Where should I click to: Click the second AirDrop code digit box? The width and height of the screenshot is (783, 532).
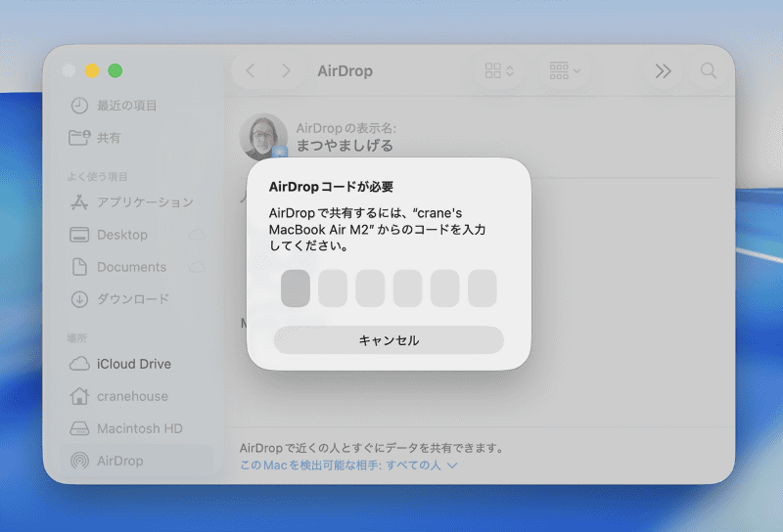pyautogui.click(x=333, y=288)
